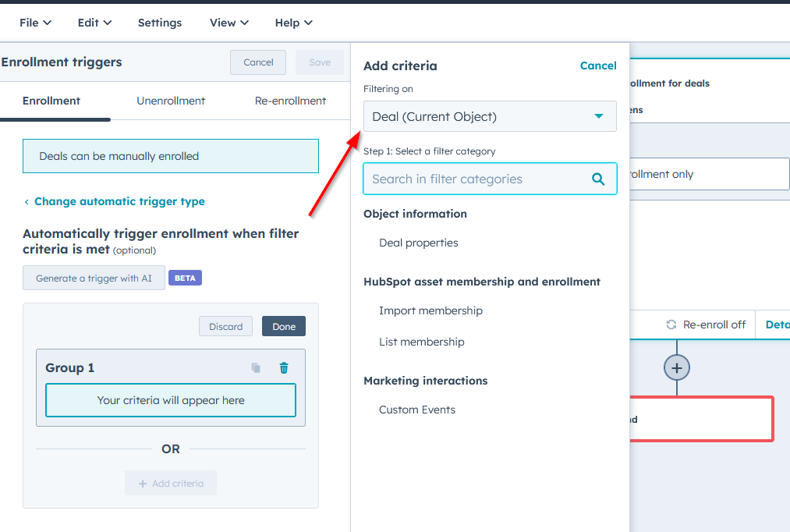
Task: Select Deal properties filter category
Action: [x=419, y=243]
